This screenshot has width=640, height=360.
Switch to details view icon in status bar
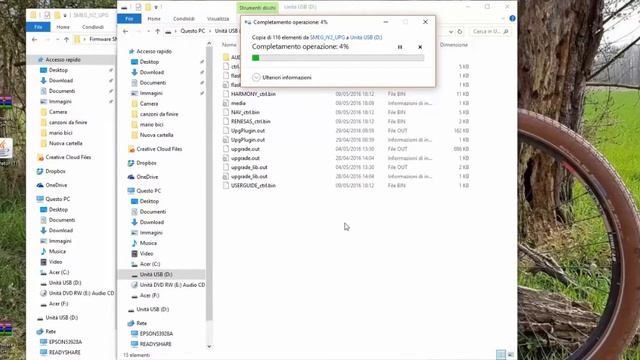pyautogui.click(x=501, y=355)
